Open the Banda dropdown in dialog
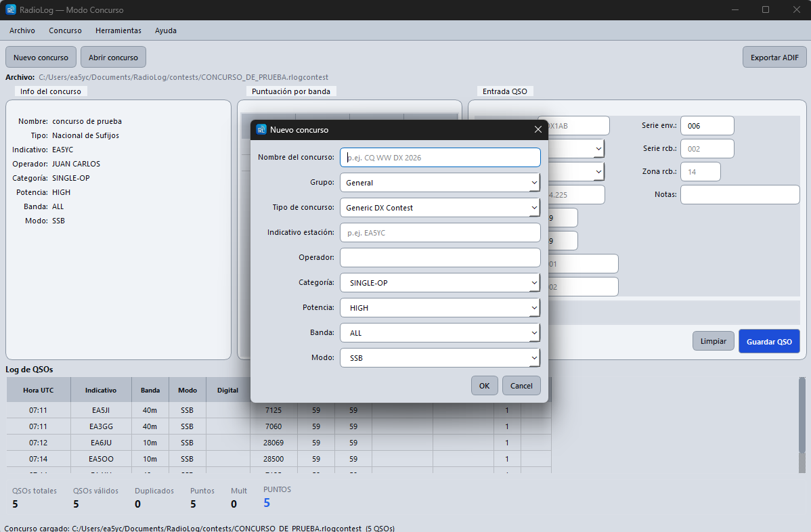811x532 pixels. pyautogui.click(x=440, y=333)
